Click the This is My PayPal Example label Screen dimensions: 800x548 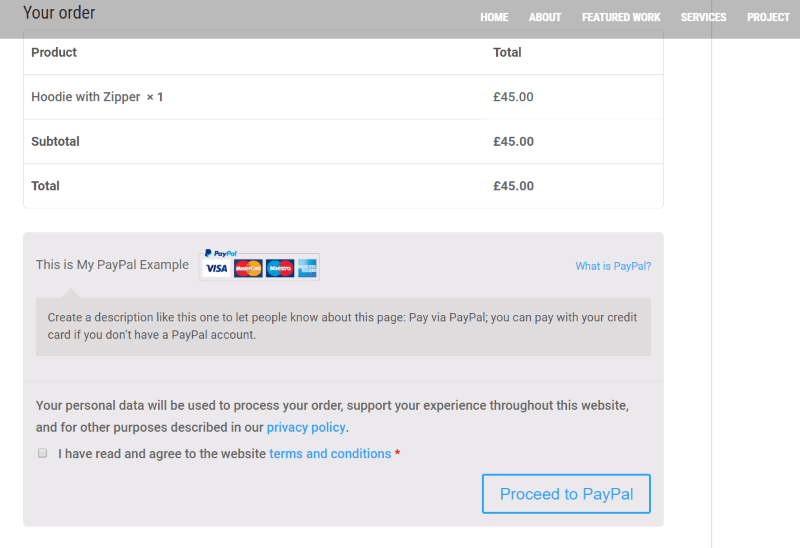[x=112, y=265]
